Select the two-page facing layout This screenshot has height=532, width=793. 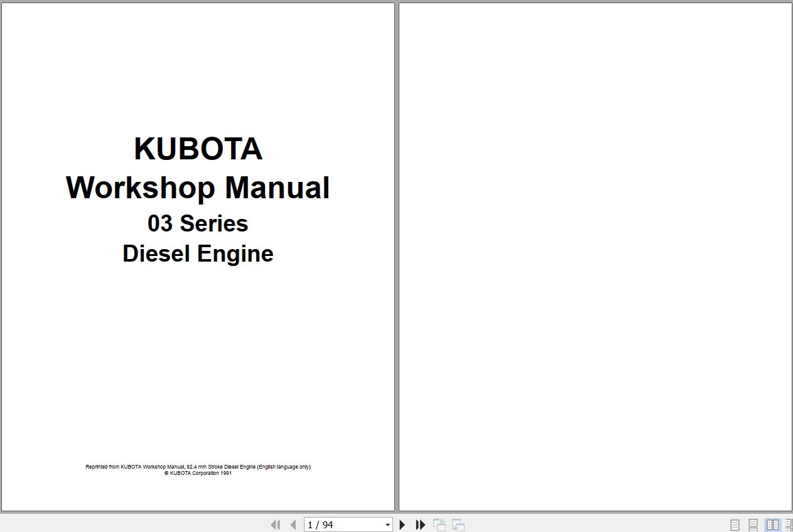(x=772, y=525)
